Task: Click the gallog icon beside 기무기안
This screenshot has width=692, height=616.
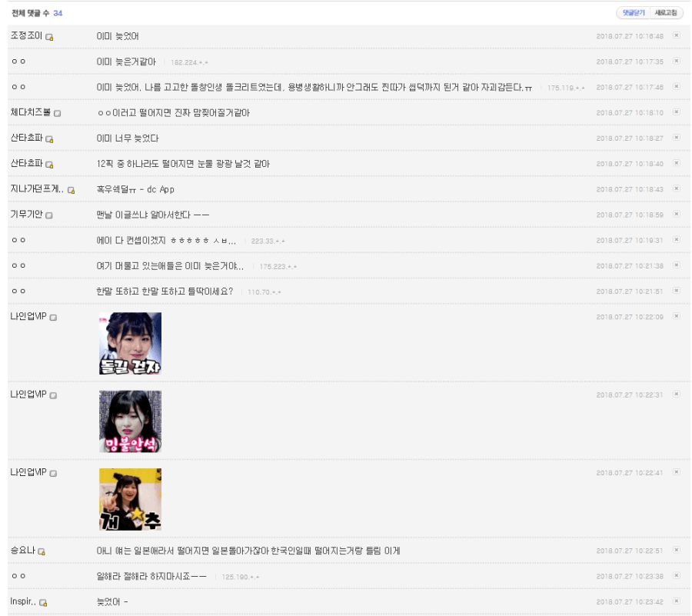Action: [x=49, y=215]
